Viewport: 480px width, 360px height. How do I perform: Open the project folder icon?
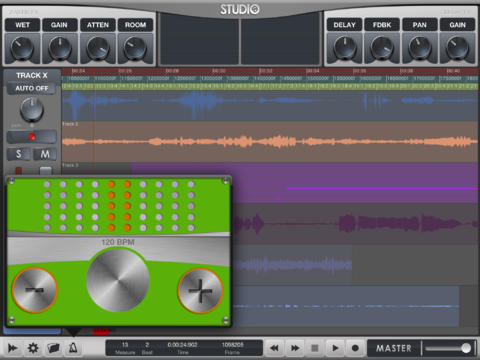[x=53, y=348]
